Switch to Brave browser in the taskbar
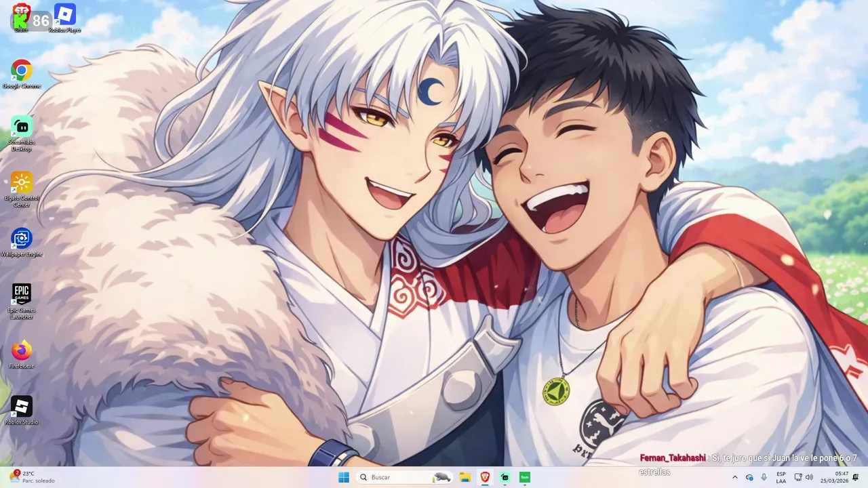Image resolution: width=868 pixels, height=488 pixels. click(485, 477)
